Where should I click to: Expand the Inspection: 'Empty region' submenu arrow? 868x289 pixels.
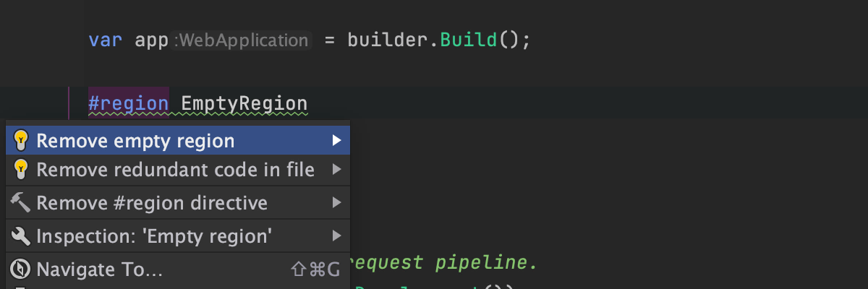click(x=336, y=236)
